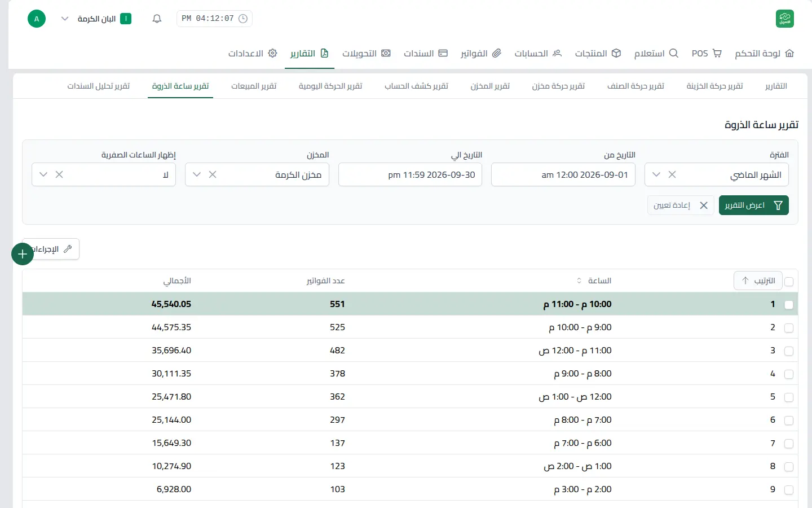This screenshot has width=812, height=508.
Task: Open the POS menu item
Action: [x=707, y=53]
